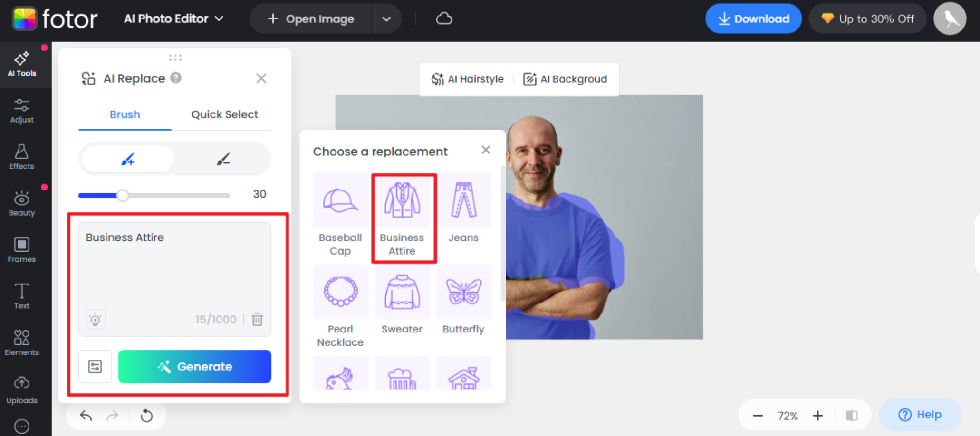
Task: Select the eraser brush tool
Action: pos(223,159)
